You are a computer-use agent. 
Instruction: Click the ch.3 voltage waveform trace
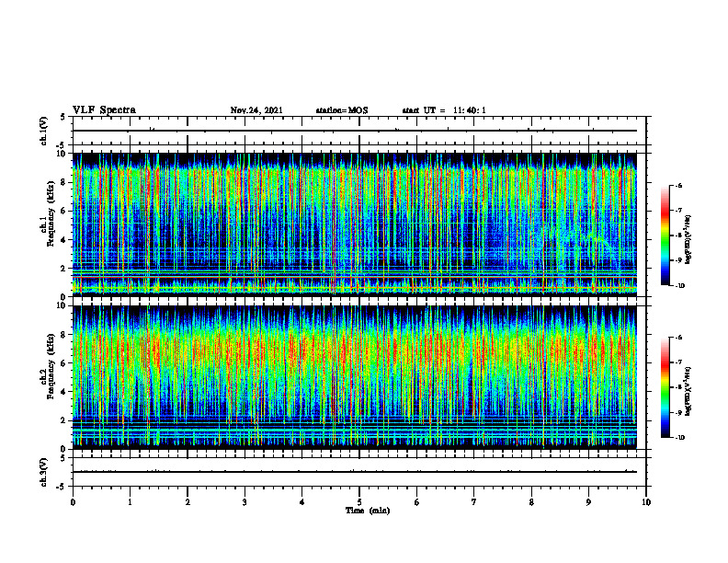click(x=355, y=472)
